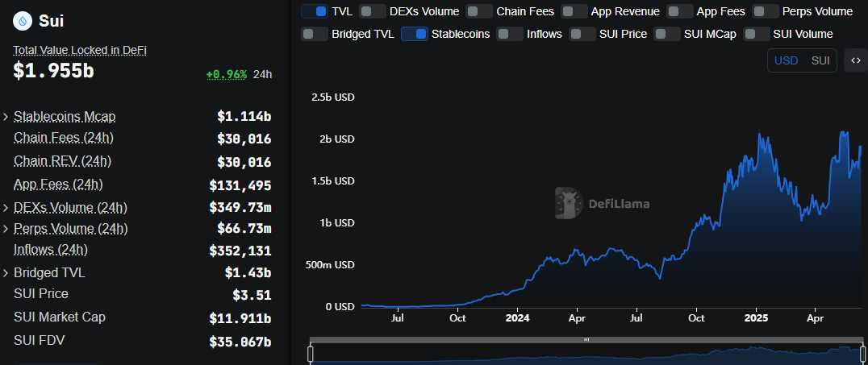Enable the Bridged TVL chart toggle
This screenshot has width=868, height=365.
tap(314, 34)
